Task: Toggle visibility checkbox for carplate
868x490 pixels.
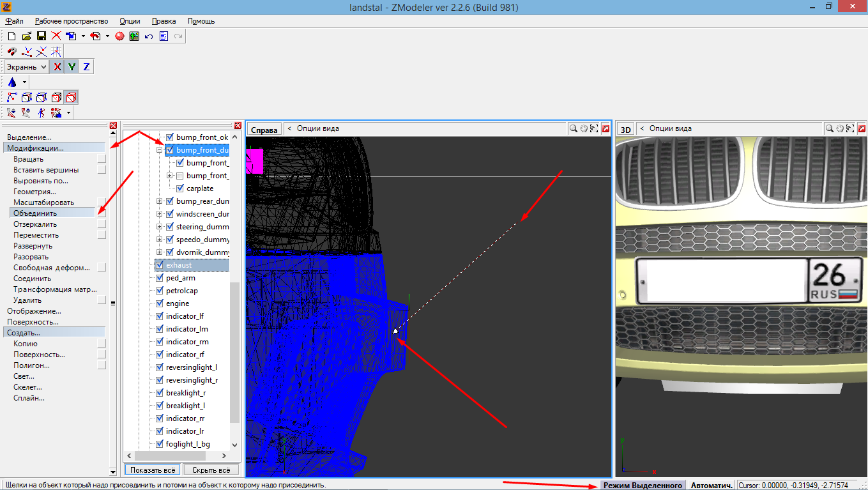Action: point(180,188)
